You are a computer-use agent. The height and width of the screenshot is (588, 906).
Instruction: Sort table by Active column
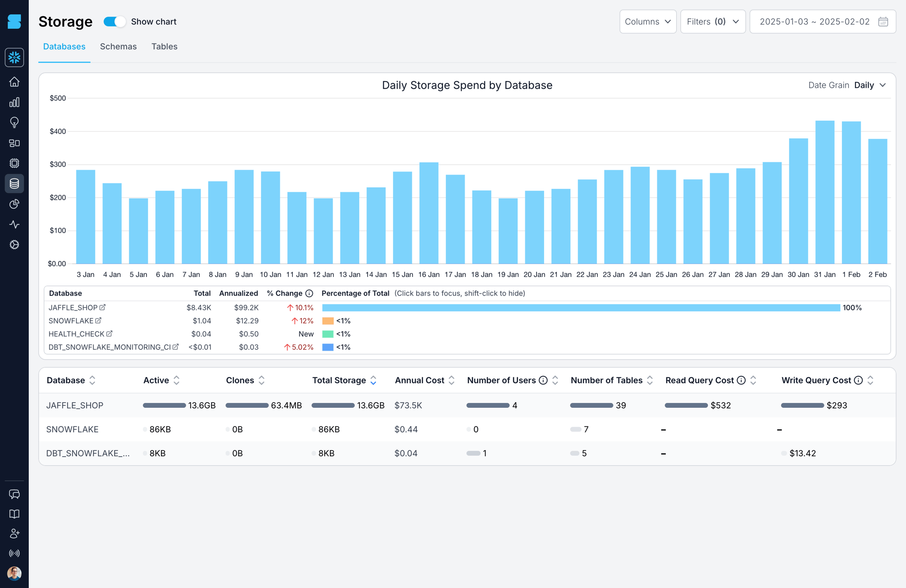pyautogui.click(x=161, y=380)
